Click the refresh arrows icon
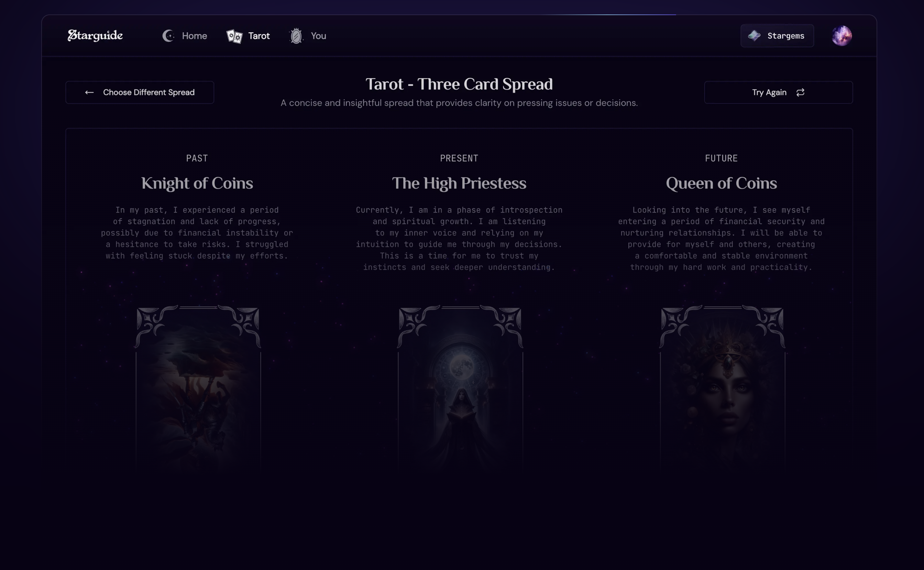 coord(800,92)
